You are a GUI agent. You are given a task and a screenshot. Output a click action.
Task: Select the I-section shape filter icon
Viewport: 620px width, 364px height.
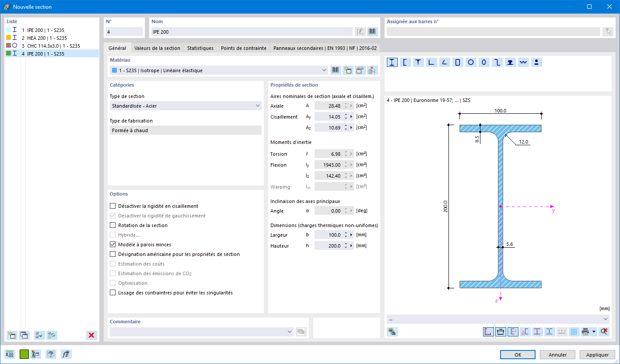392,63
